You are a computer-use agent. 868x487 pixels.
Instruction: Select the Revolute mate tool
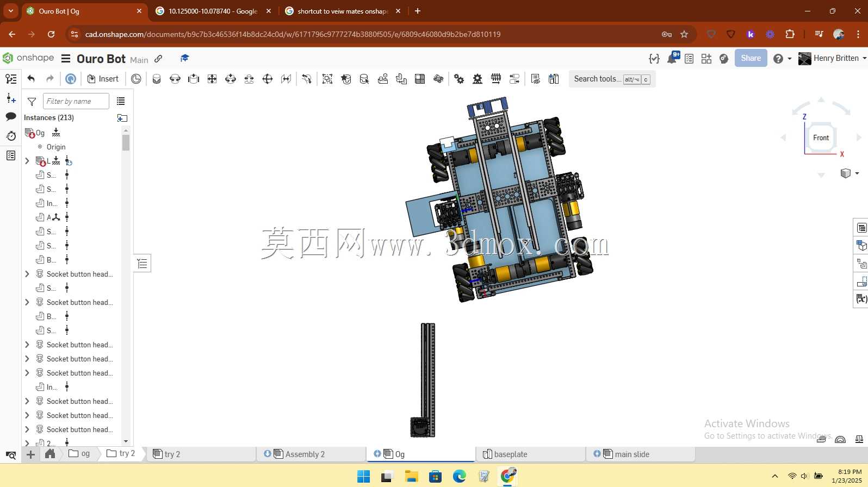tap(175, 79)
